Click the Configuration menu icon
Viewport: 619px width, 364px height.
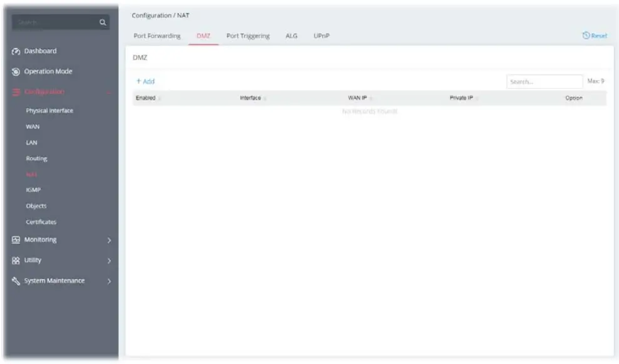point(16,93)
